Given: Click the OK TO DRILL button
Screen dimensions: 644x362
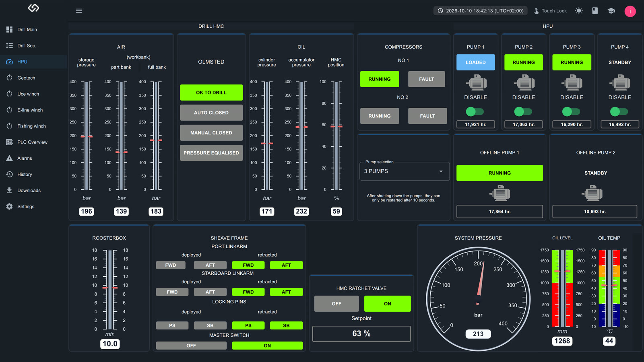Looking at the screenshot, I should (211, 93).
